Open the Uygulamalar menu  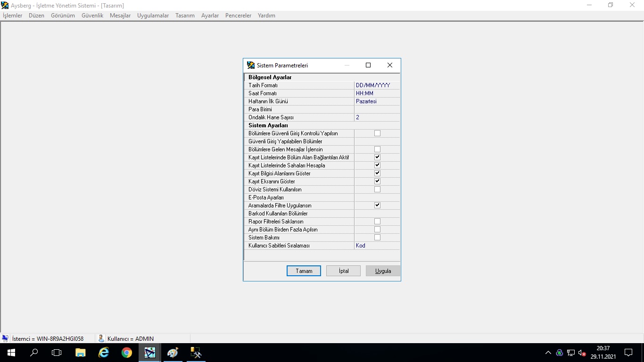[153, 16]
